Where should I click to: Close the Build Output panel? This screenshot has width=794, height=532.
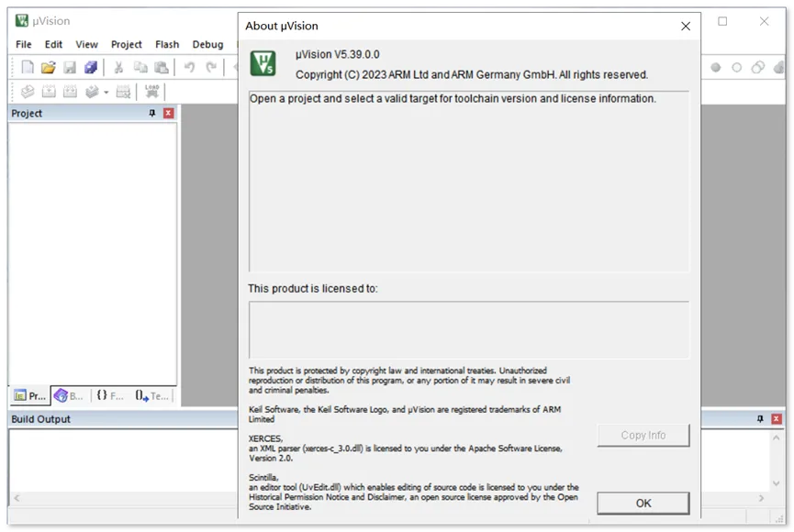pos(777,419)
